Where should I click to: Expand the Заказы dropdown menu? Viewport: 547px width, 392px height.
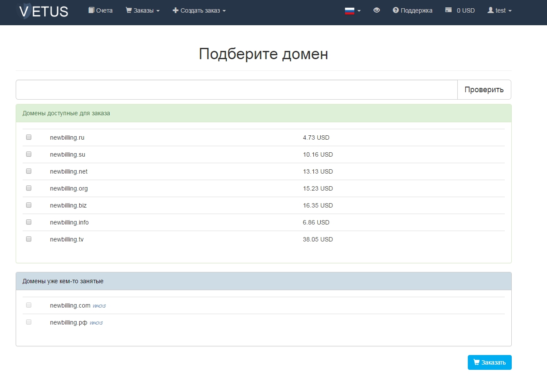pos(143,10)
